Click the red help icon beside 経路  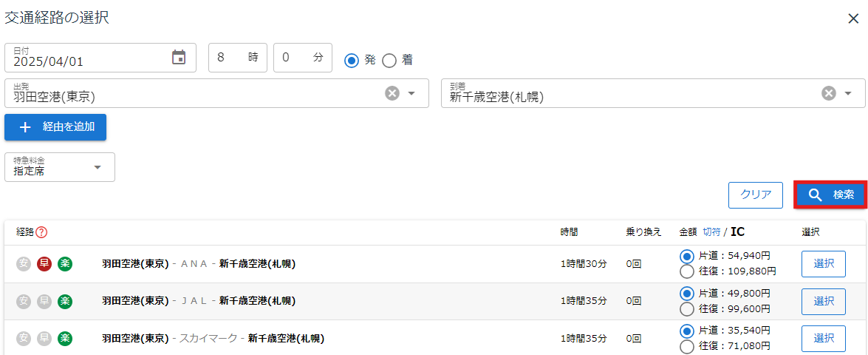coord(41,232)
